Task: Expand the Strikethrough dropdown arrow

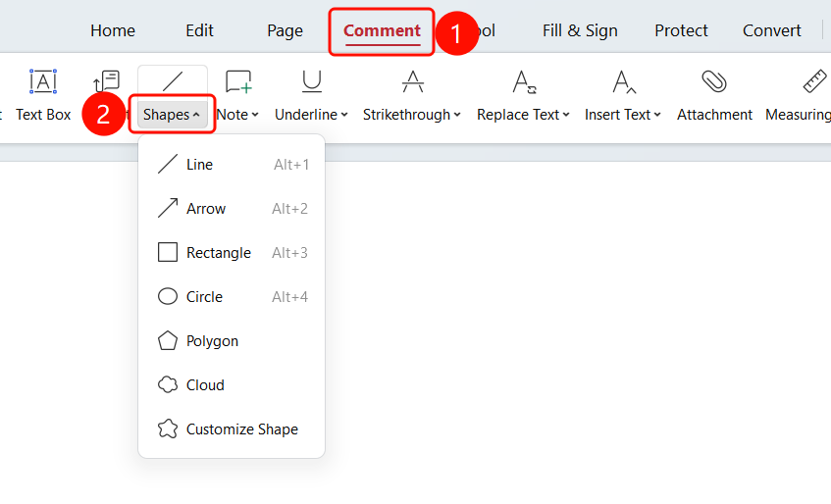Action: tap(457, 115)
